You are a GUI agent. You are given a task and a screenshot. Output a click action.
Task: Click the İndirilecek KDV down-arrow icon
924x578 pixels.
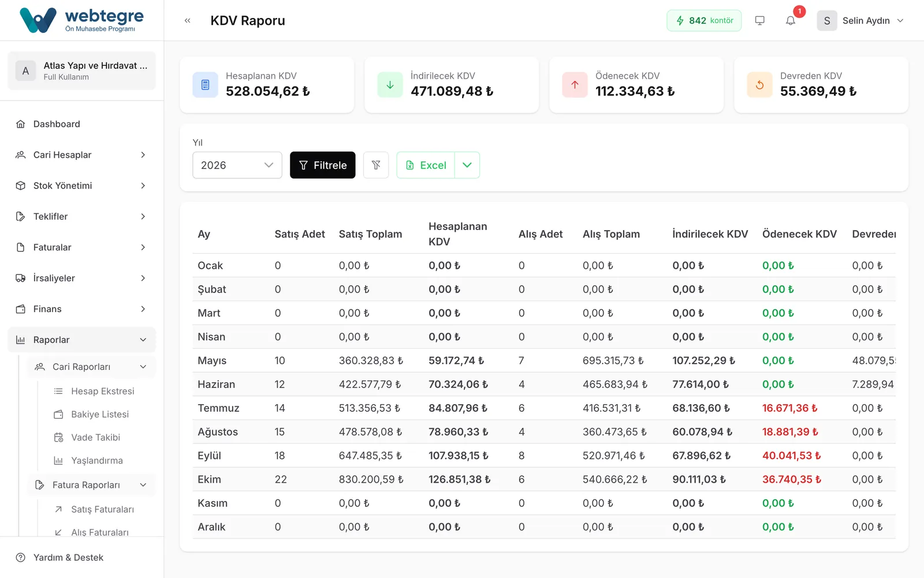pos(390,85)
